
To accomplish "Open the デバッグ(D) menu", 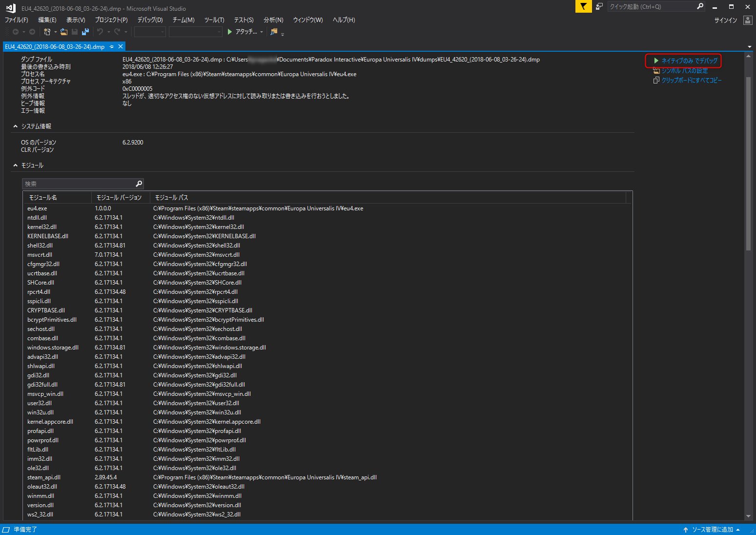I will coord(150,20).
